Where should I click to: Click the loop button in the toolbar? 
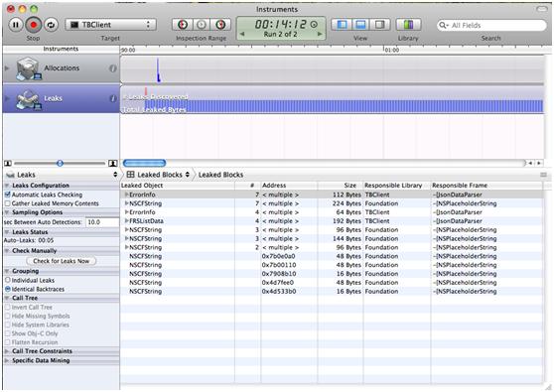point(52,25)
